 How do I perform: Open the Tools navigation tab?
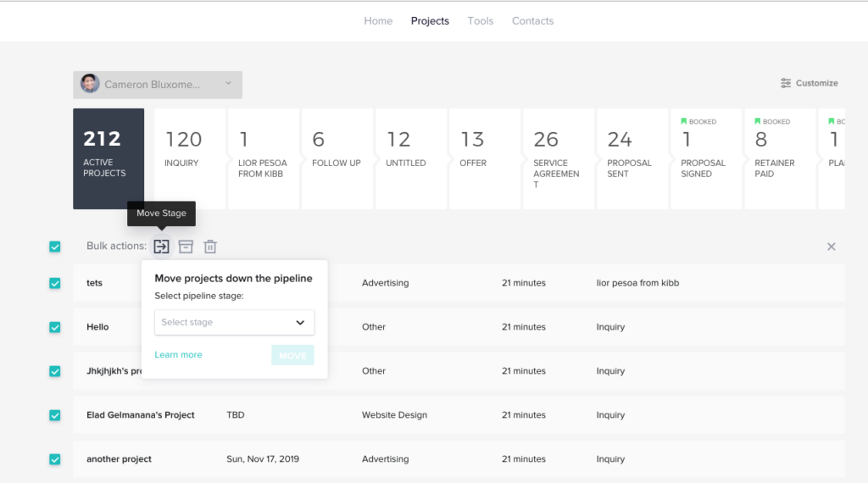coord(480,21)
